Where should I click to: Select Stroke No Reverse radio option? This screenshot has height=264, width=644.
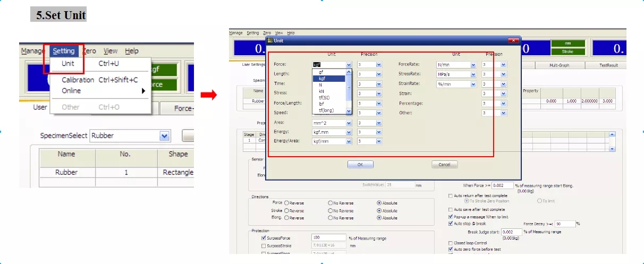pyautogui.click(x=331, y=210)
